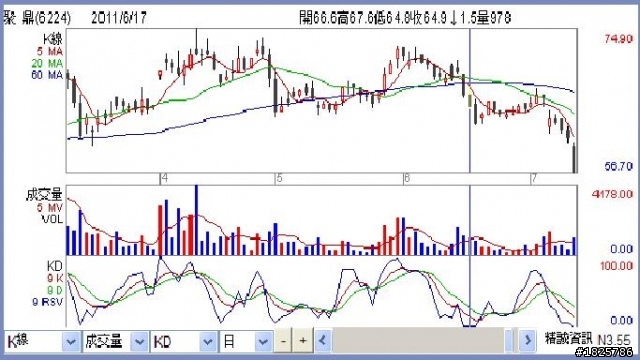The width and height of the screenshot is (640, 360).
Task: Click the VOL legend label
Action: click(x=52, y=220)
